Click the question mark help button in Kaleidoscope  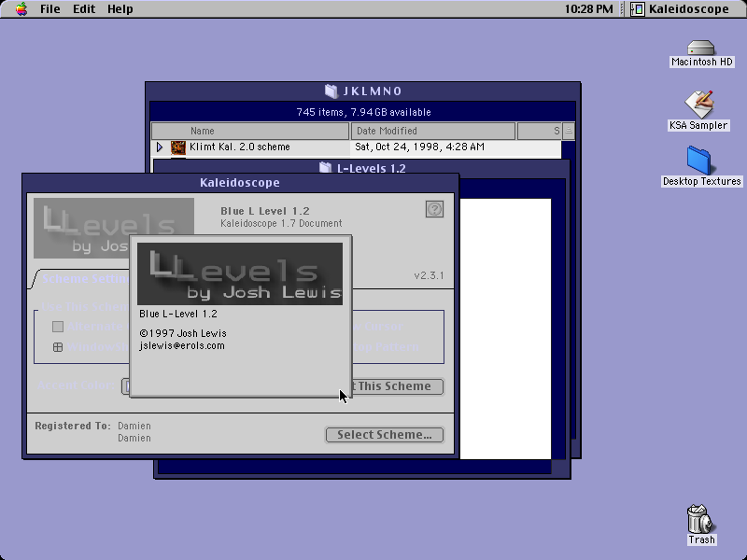(434, 209)
